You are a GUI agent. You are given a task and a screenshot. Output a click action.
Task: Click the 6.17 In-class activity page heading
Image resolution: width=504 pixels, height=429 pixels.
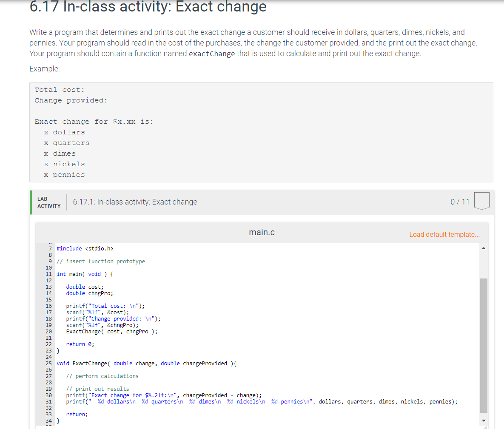point(147,7)
